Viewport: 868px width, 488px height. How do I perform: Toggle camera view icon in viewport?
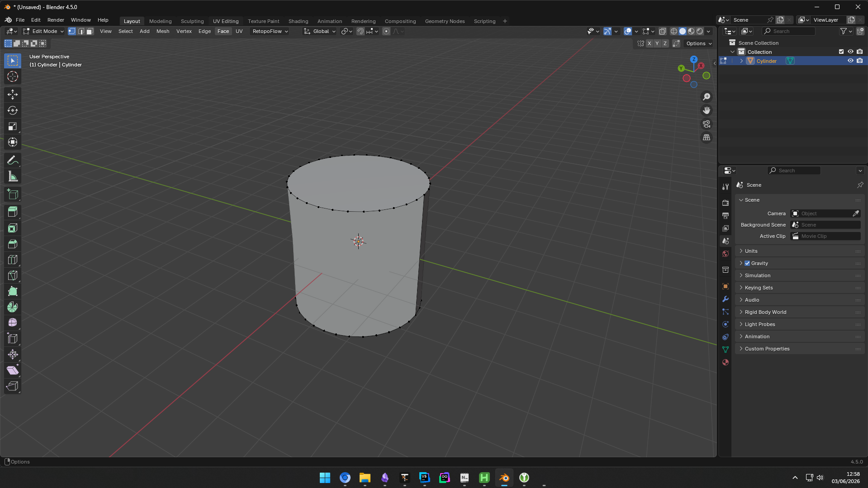coord(707,124)
